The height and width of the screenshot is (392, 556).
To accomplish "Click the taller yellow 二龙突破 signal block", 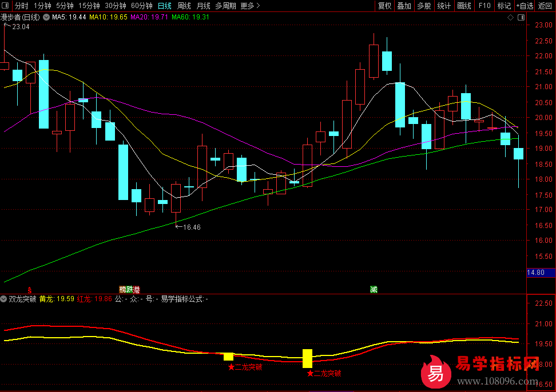I will click(x=307, y=358).
